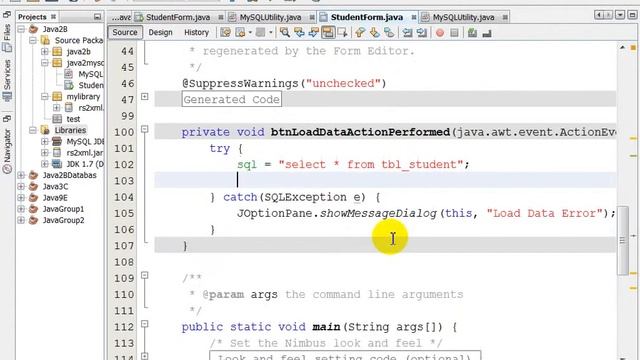Go to previous bookmark icon
The height and width of the screenshot is (360, 640).
[x=360, y=33]
